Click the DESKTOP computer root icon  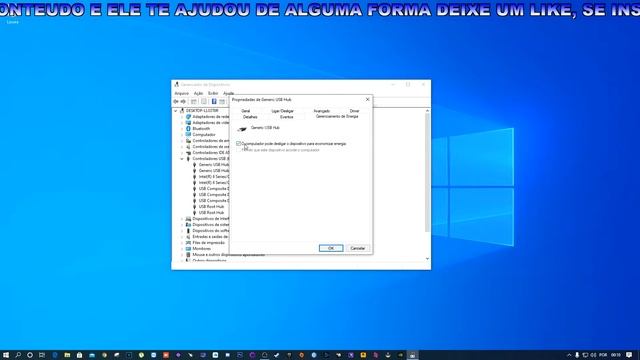(182, 111)
